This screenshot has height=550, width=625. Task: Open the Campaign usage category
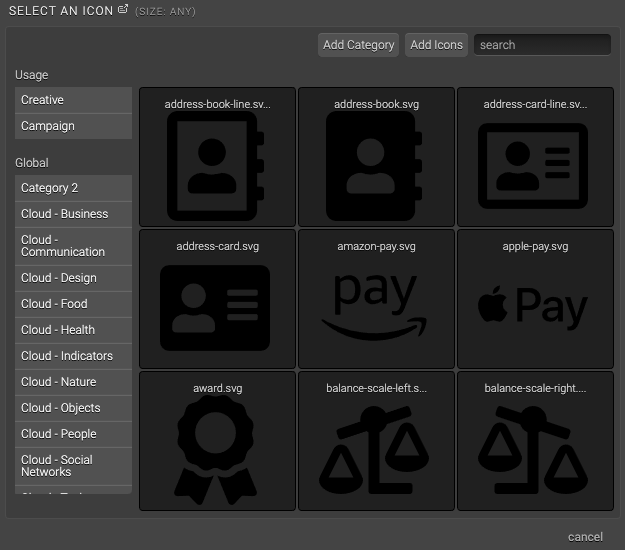point(73,126)
